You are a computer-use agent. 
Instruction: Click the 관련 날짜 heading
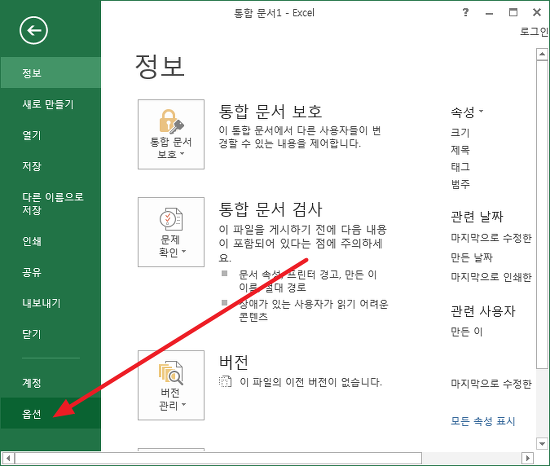[x=477, y=216]
